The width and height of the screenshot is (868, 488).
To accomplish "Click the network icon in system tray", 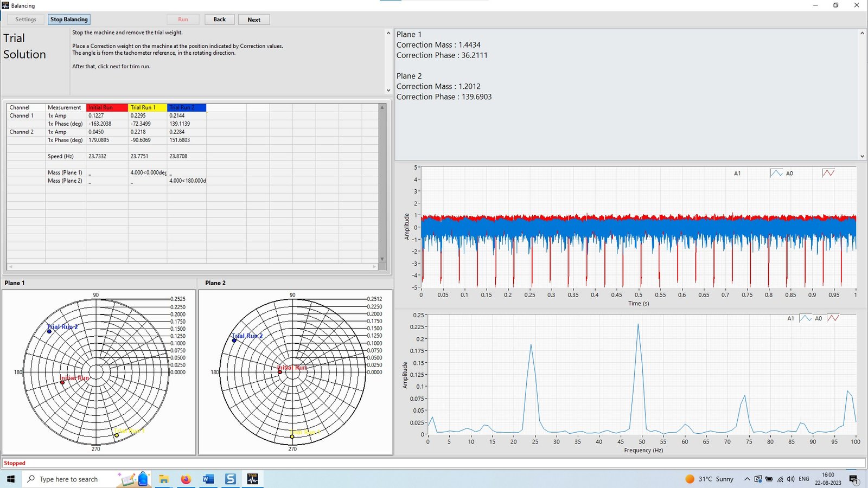I will 780,479.
